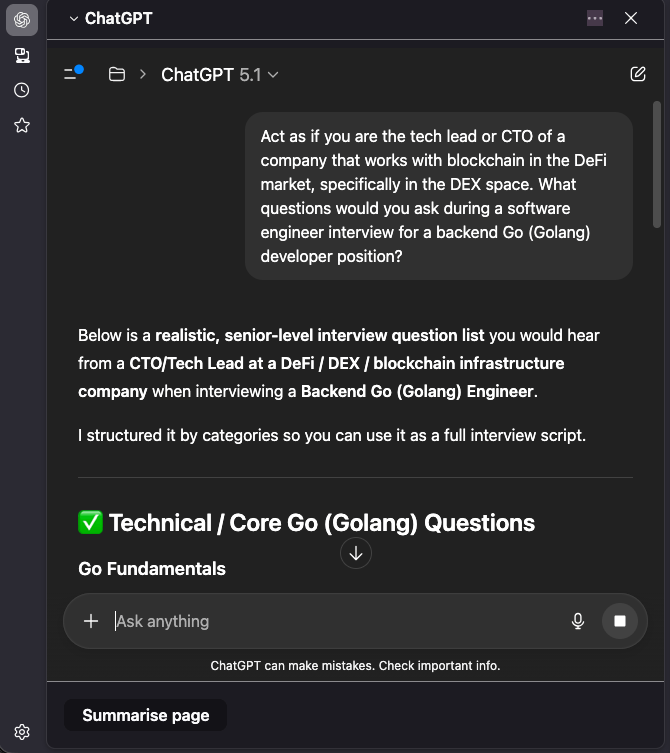Stop generating the response

pos(620,621)
